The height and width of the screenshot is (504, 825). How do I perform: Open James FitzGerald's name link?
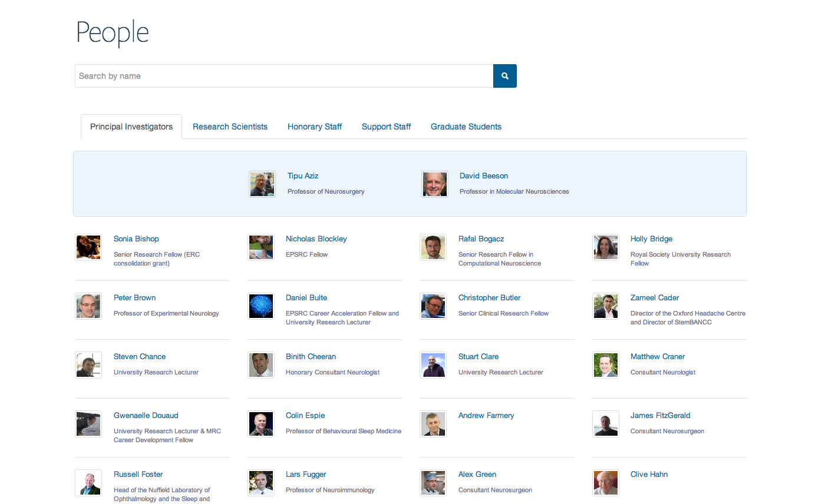point(660,416)
